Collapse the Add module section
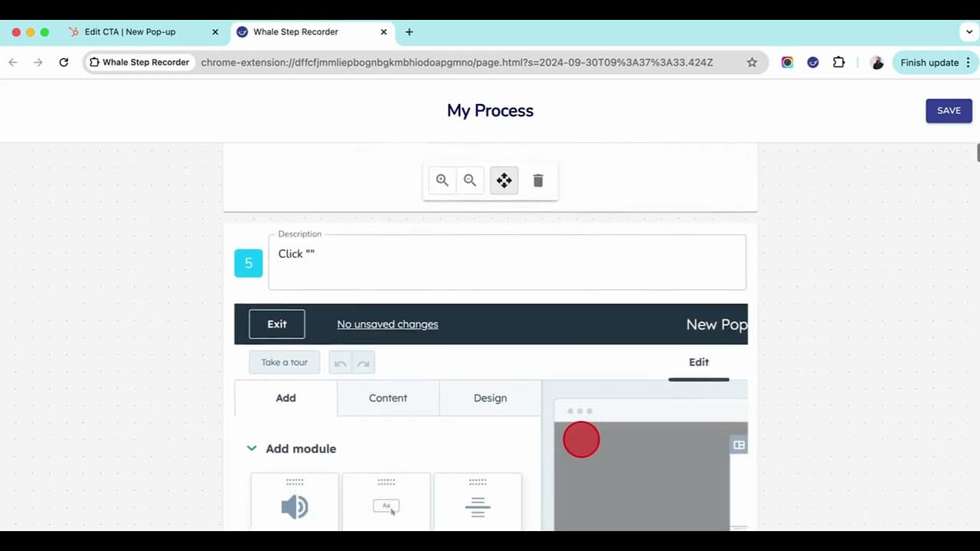 252,448
